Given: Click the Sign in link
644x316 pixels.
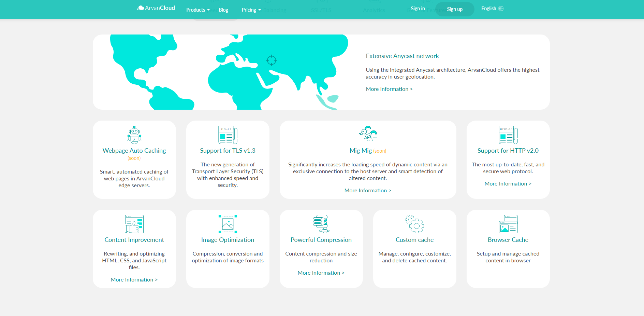Looking at the screenshot, I should 418,9.
